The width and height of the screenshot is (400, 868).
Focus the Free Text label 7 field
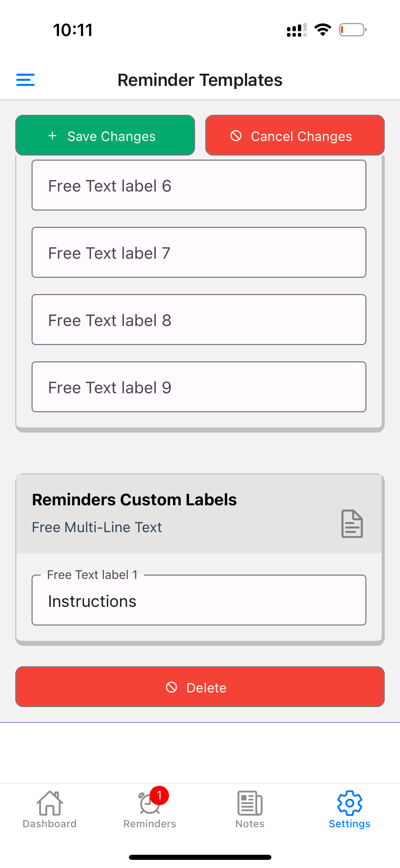click(199, 253)
